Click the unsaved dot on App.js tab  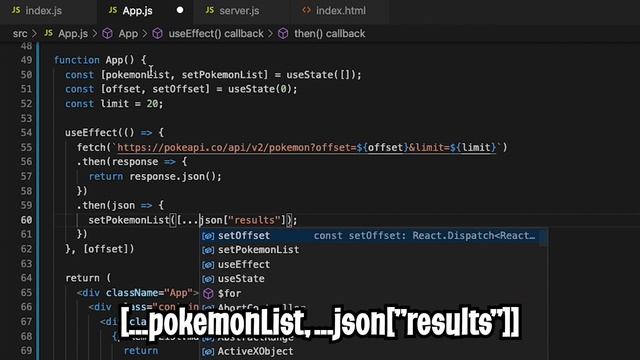click(x=180, y=10)
